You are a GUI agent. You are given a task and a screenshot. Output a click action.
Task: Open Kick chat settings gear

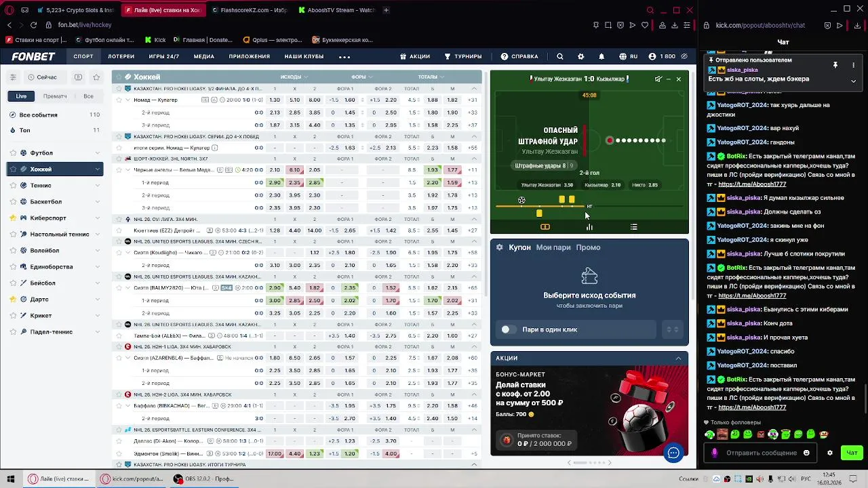(x=830, y=453)
